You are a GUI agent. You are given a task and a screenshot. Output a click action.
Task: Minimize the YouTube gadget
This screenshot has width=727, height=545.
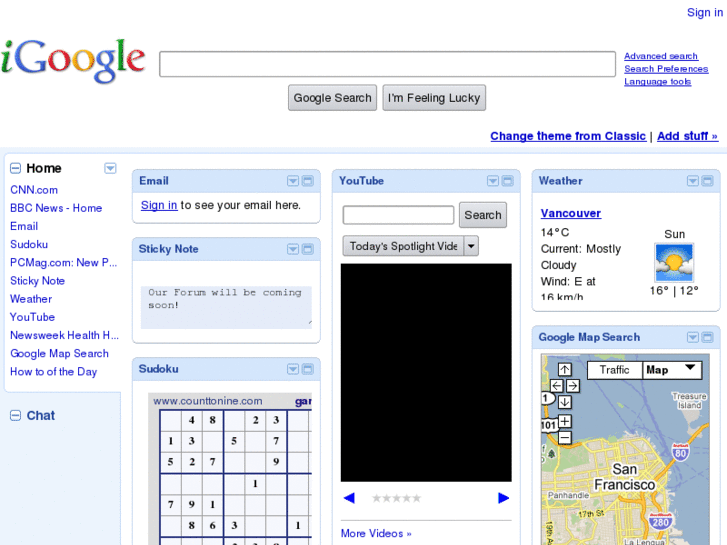tap(508, 181)
